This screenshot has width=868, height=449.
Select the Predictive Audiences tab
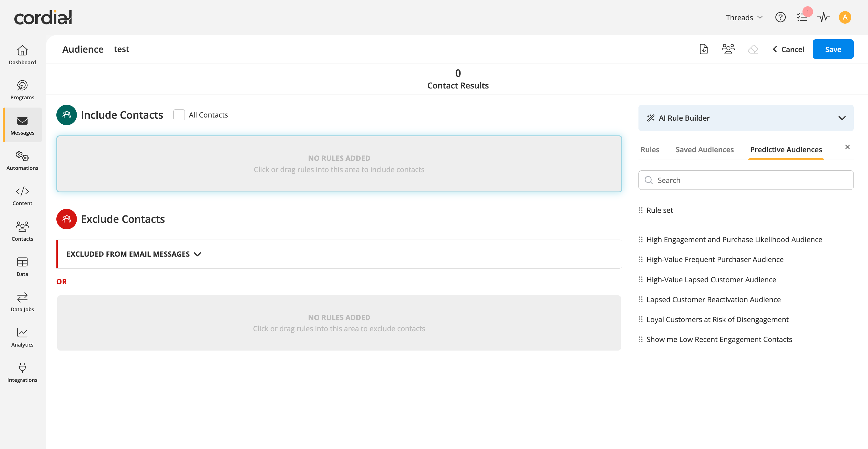coord(786,149)
